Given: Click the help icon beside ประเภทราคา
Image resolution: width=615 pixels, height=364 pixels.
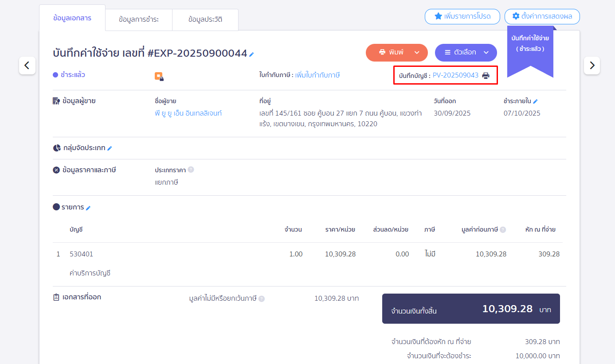Looking at the screenshot, I should (191, 170).
